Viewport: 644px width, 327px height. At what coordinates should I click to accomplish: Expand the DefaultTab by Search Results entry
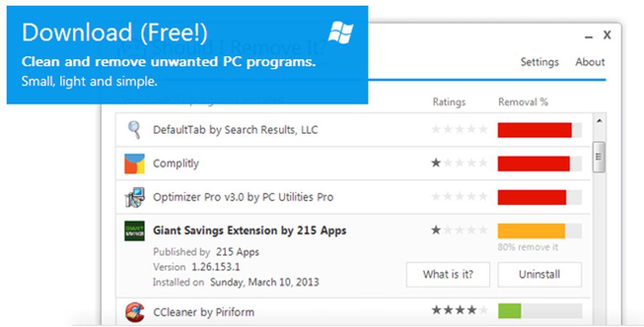(x=235, y=130)
